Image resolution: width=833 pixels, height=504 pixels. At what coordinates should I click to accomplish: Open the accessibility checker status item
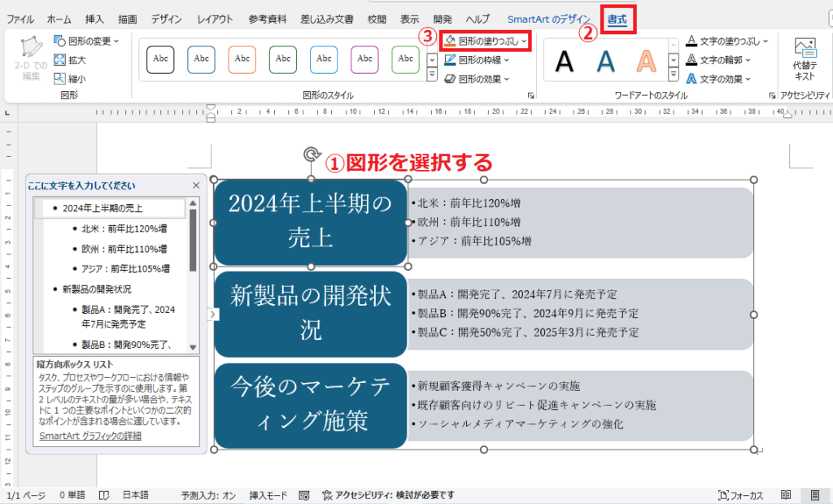(388, 496)
